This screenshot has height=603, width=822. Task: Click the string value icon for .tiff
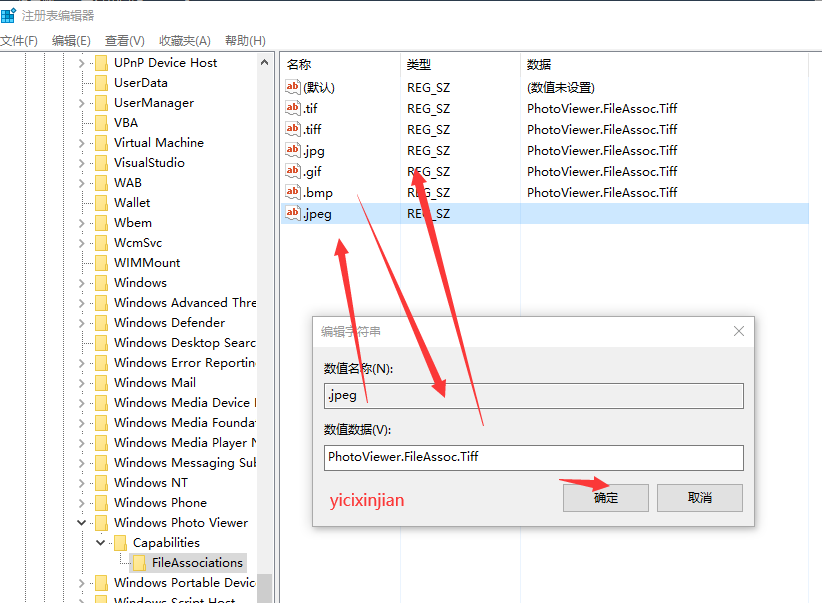(293, 129)
